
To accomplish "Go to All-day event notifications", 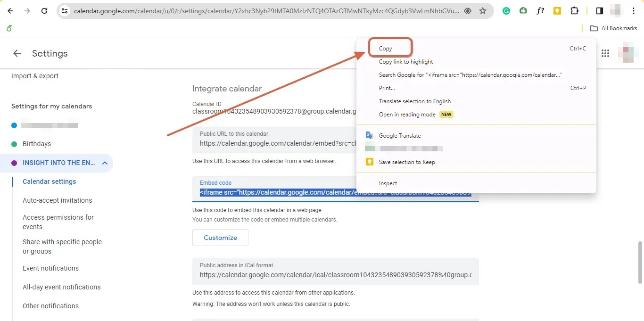I will [x=62, y=287].
